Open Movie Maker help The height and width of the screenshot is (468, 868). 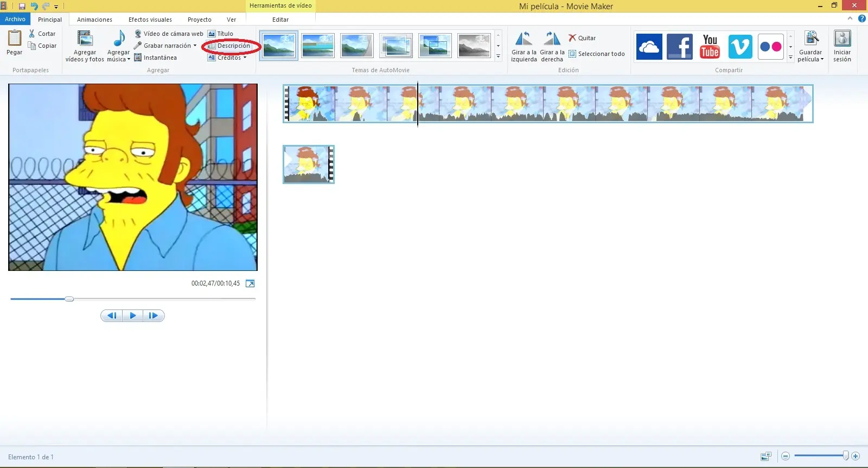coord(861,18)
